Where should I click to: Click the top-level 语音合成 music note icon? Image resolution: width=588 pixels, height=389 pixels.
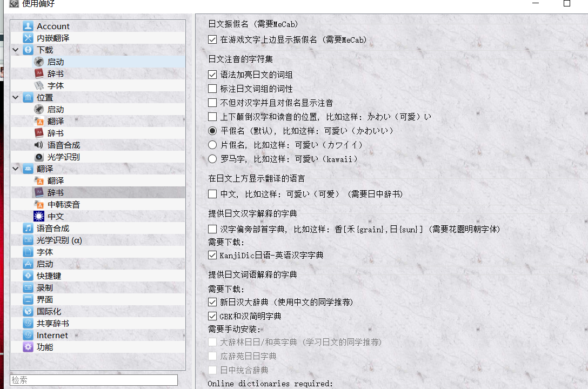click(x=28, y=228)
